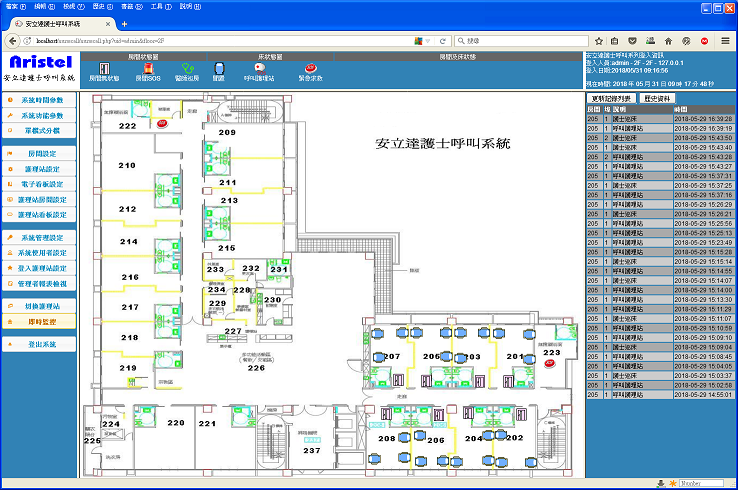Screen dimensions: 738x490
Task: Open 系統管理設定 in the sidebar
Action: tap(39, 238)
